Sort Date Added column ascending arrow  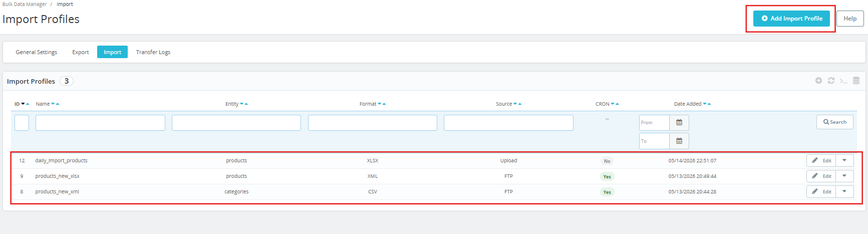(x=710, y=104)
